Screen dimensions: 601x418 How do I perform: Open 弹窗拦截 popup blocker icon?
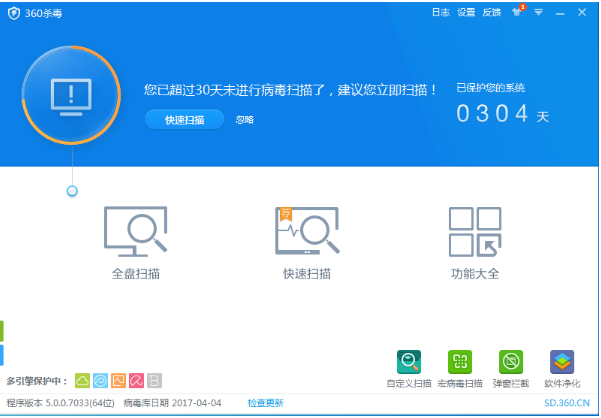point(511,362)
